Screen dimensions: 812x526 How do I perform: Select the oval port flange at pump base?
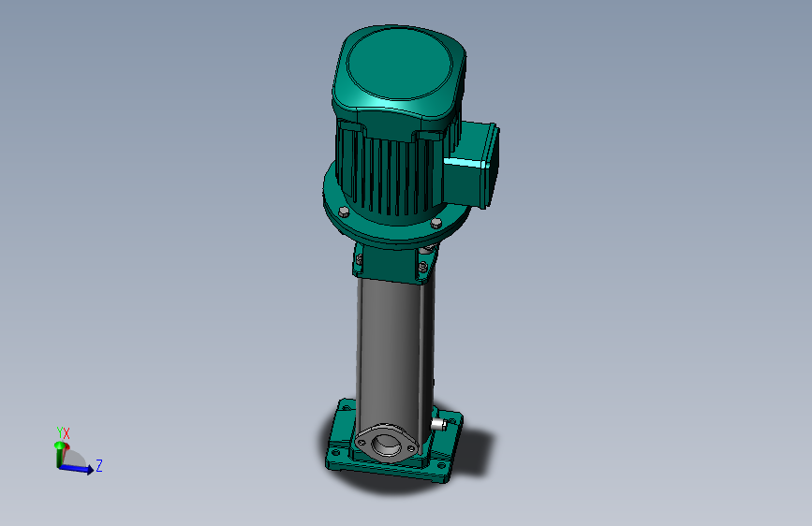click(386, 443)
